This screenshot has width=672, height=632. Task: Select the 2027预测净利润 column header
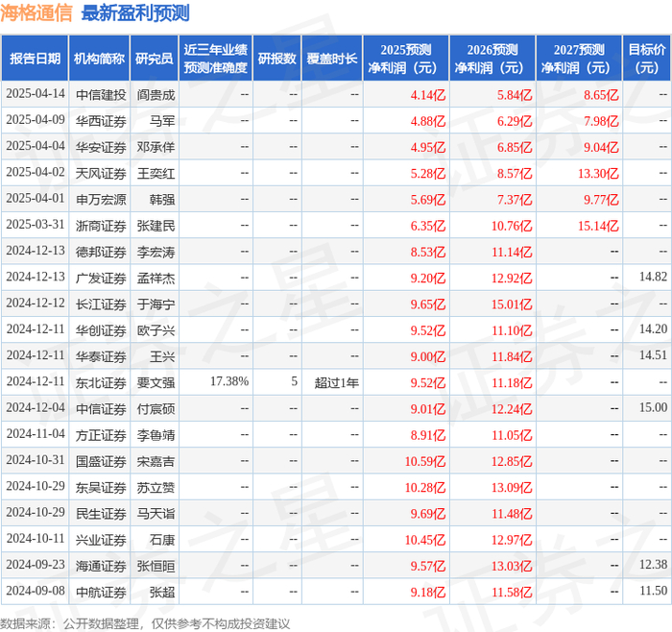[x=579, y=59]
